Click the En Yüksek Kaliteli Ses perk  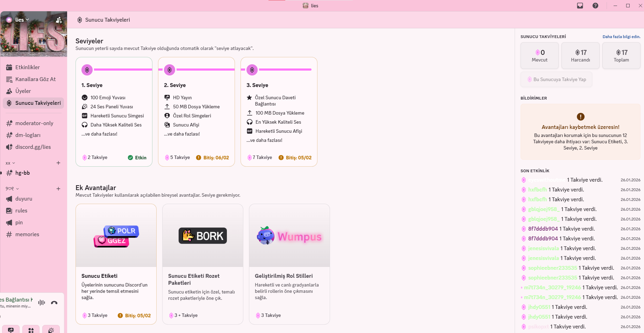click(274, 122)
